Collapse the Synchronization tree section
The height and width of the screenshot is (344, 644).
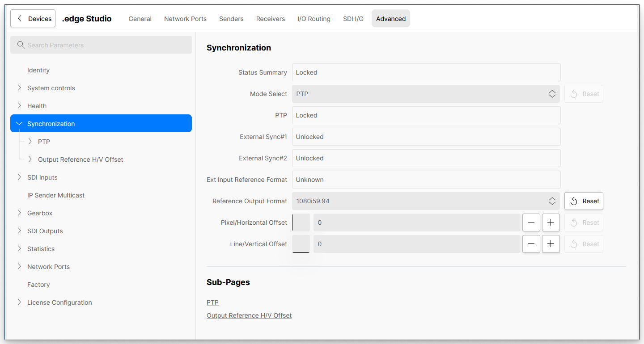[x=19, y=124]
